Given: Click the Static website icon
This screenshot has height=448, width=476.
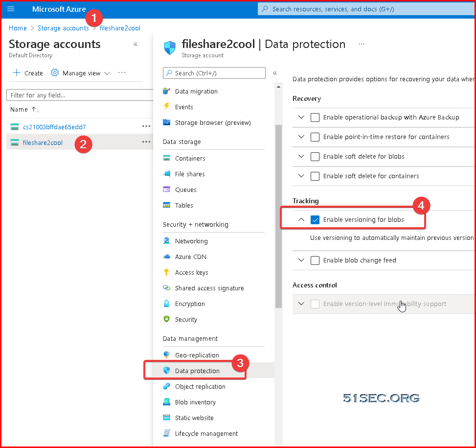Looking at the screenshot, I should [166, 418].
